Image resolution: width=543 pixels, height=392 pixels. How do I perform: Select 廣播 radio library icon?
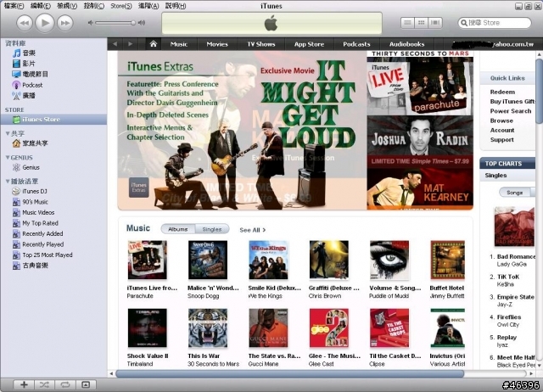point(16,96)
